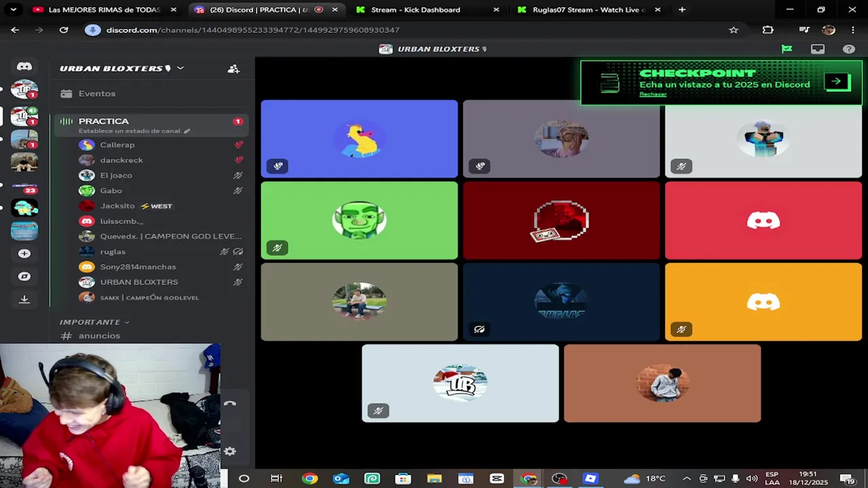Open Chrome profile avatar icon
Image resolution: width=868 pixels, height=488 pixels.
(x=828, y=30)
